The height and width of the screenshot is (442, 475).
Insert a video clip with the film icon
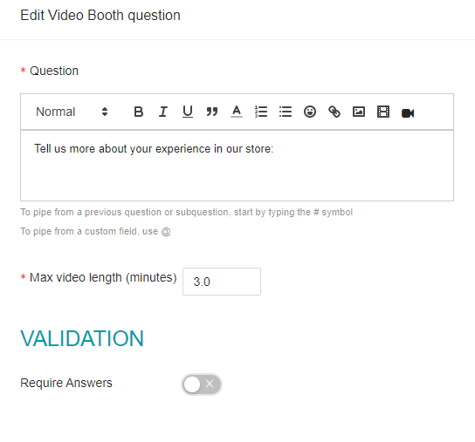click(383, 112)
